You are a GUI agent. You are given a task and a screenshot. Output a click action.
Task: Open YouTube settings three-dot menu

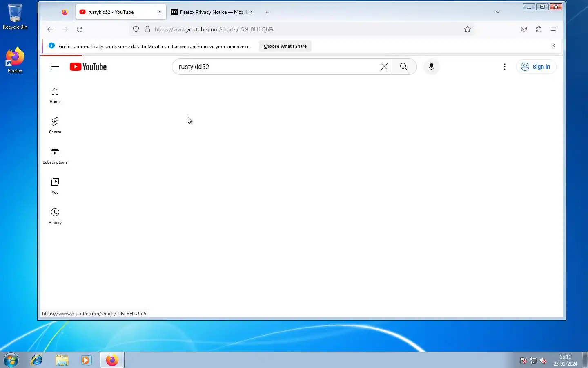[505, 67]
